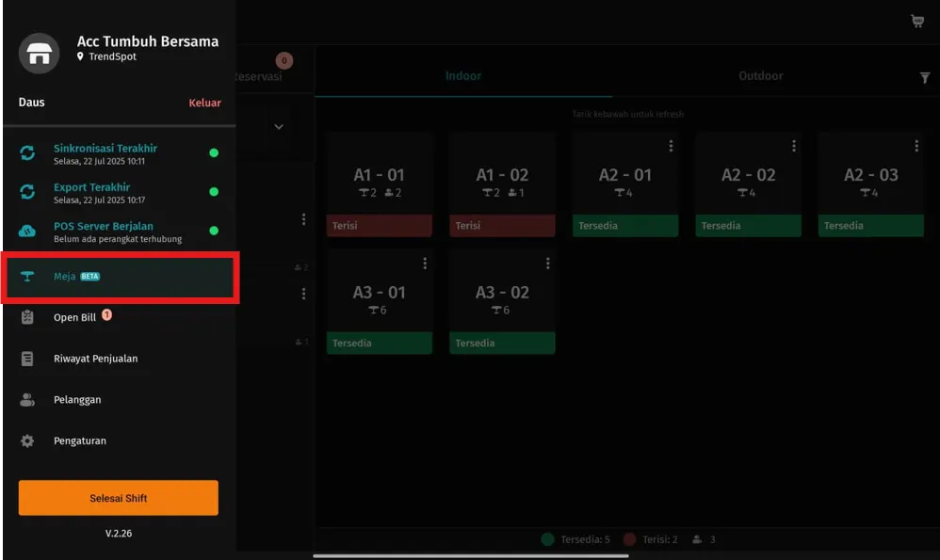Open the Open Bill menu item
The width and height of the screenshot is (940, 560).
click(75, 318)
